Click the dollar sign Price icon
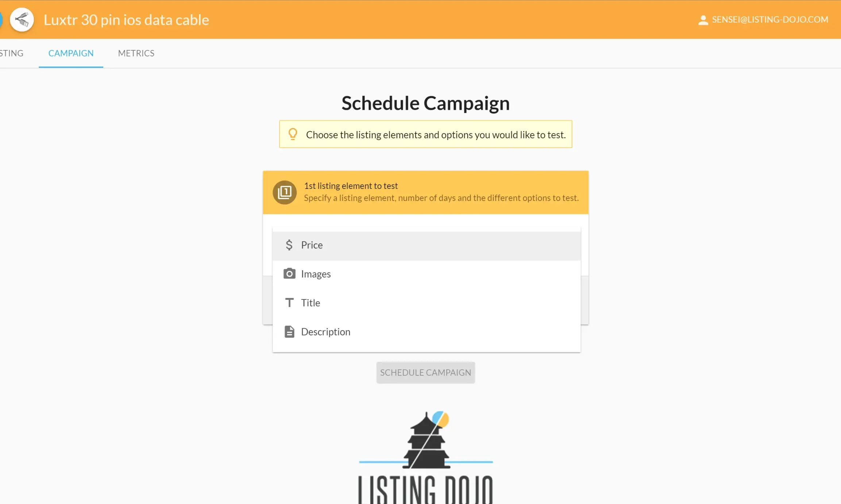Screen dimensions: 841x504 pos(289,245)
